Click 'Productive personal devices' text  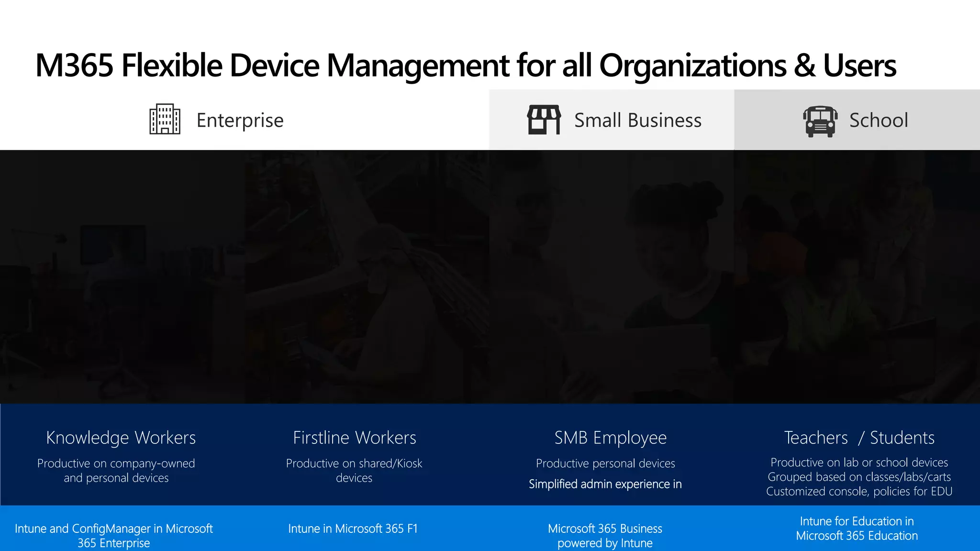click(x=605, y=463)
